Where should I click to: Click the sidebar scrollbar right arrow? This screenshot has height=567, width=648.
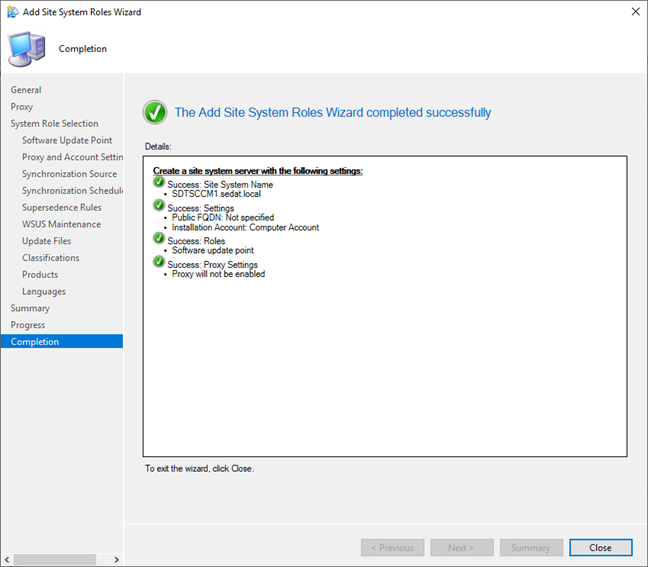point(117,560)
